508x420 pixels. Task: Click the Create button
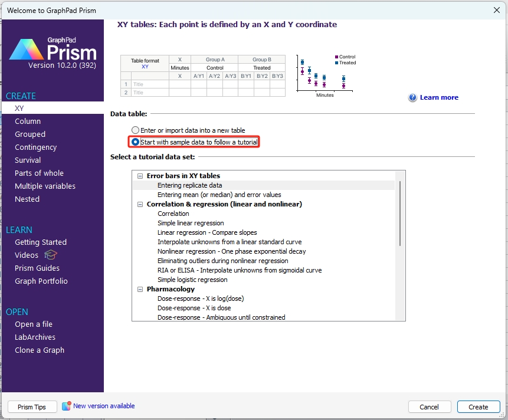tap(478, 406)
